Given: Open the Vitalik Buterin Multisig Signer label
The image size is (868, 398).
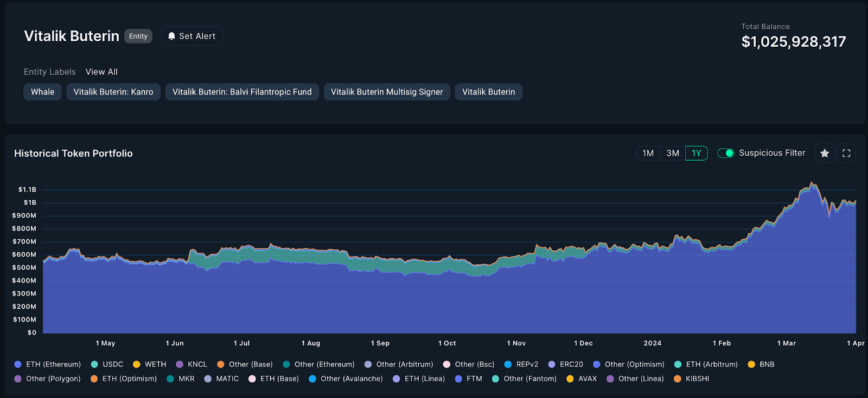Looking at the screenshot, I should (387, 92).
